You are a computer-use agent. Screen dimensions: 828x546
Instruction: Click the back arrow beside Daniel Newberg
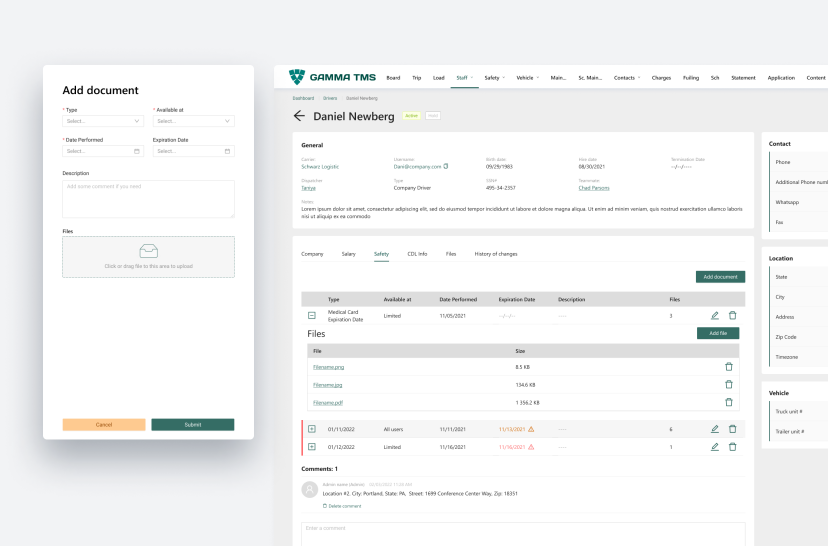tap(299, 116)
